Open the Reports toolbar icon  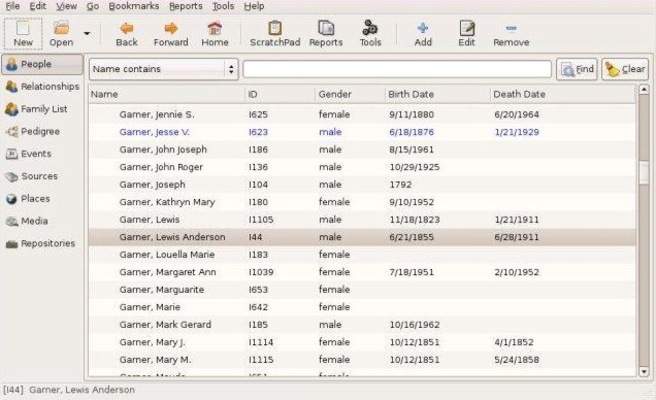coord(326,33)
